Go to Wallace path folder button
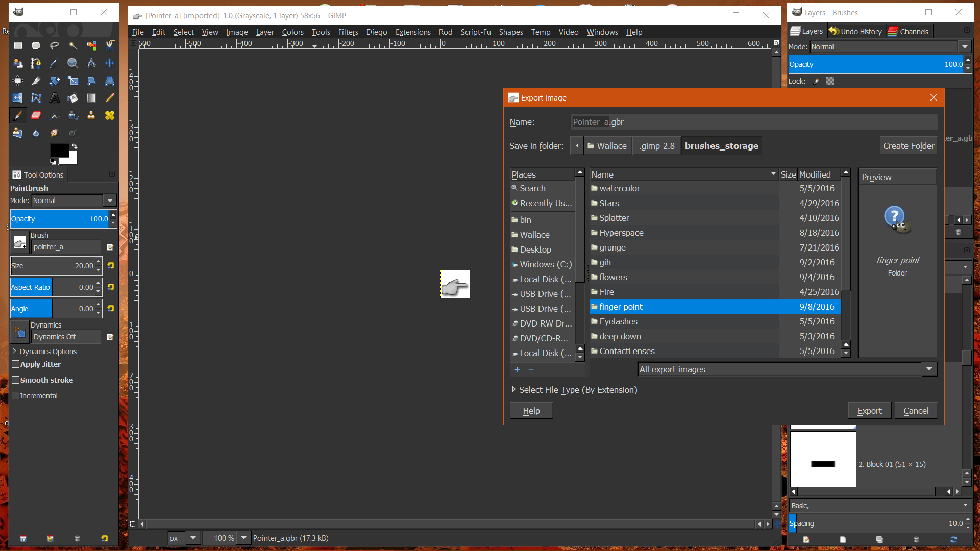Viewport: 980px width, 551px height. (x=607, y=146)
